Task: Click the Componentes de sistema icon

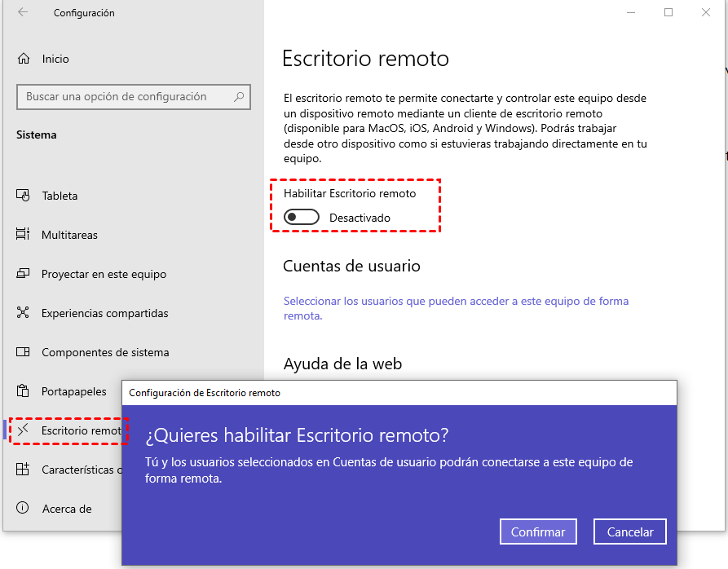Action: [x=23, y=352]
